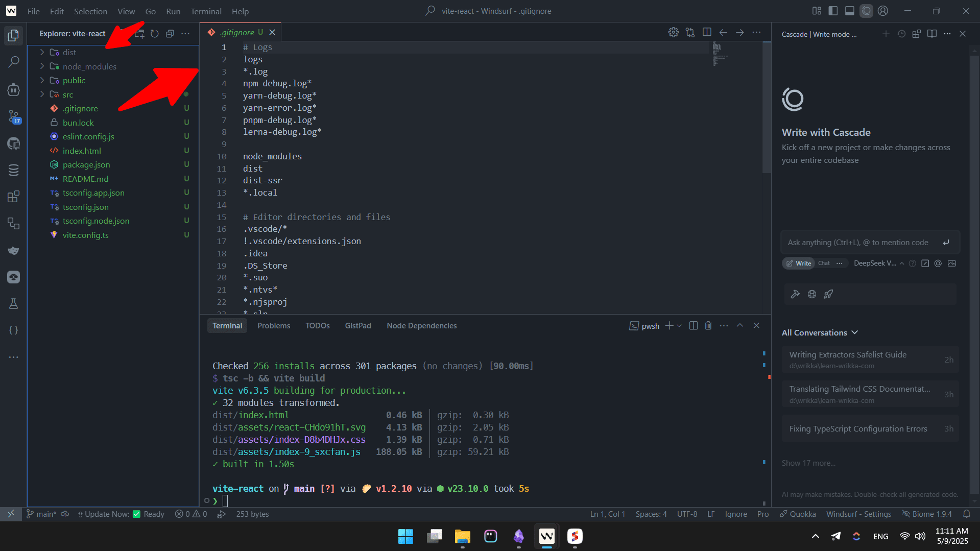The image size is (980, 551).
Task: Open Cascade conversation history clock icon
Action: click(x=901, y=34)
